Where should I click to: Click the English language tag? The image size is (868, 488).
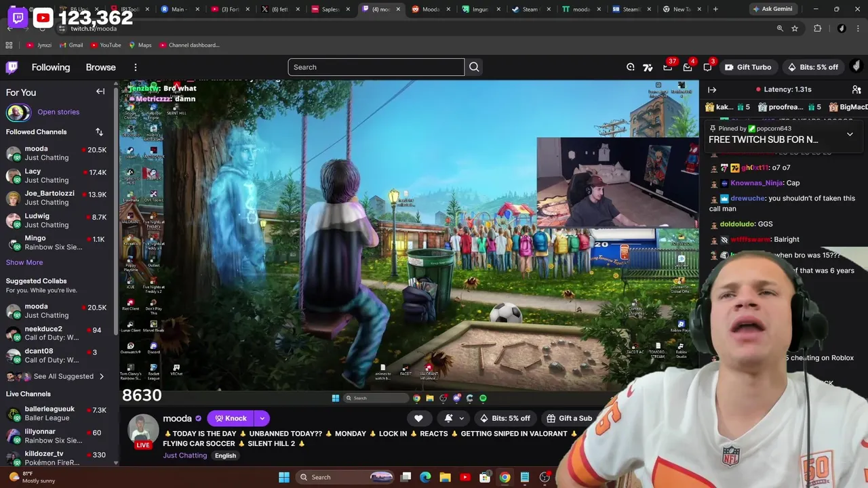tap(225, 455)
